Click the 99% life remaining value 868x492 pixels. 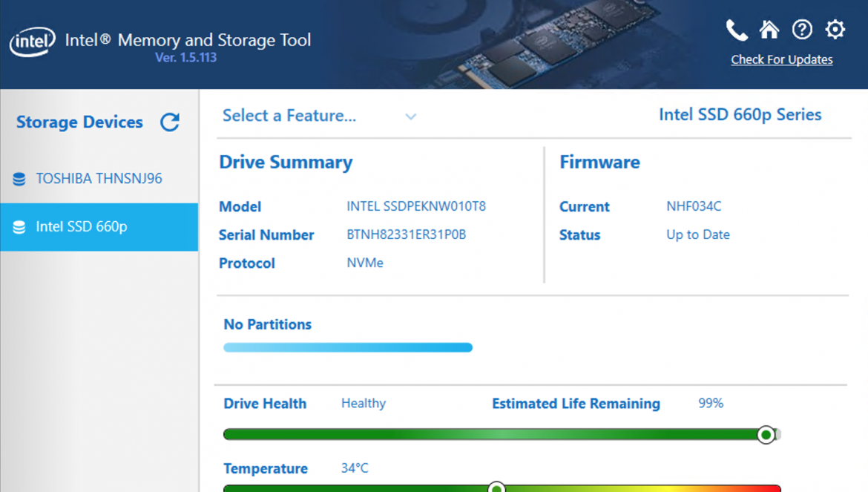coord(711,404)
